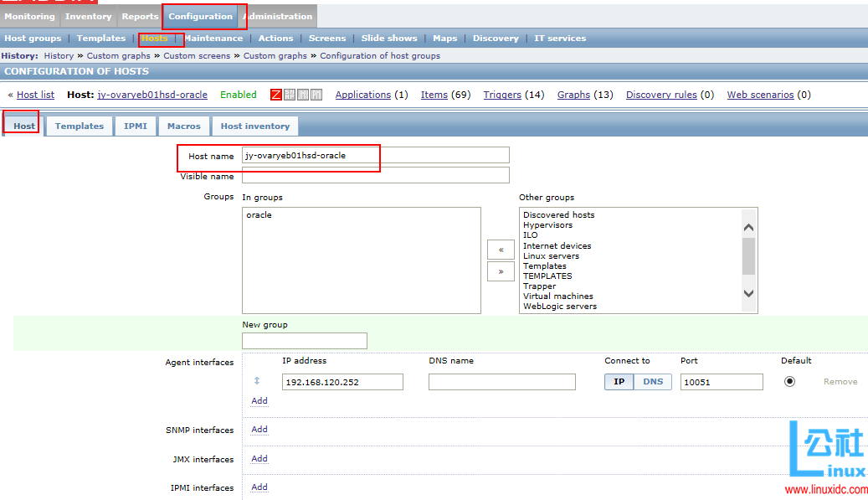This screenshot has height=500, width=868.
Task: Click the JMX availability icon
Action: pos(303,95)
